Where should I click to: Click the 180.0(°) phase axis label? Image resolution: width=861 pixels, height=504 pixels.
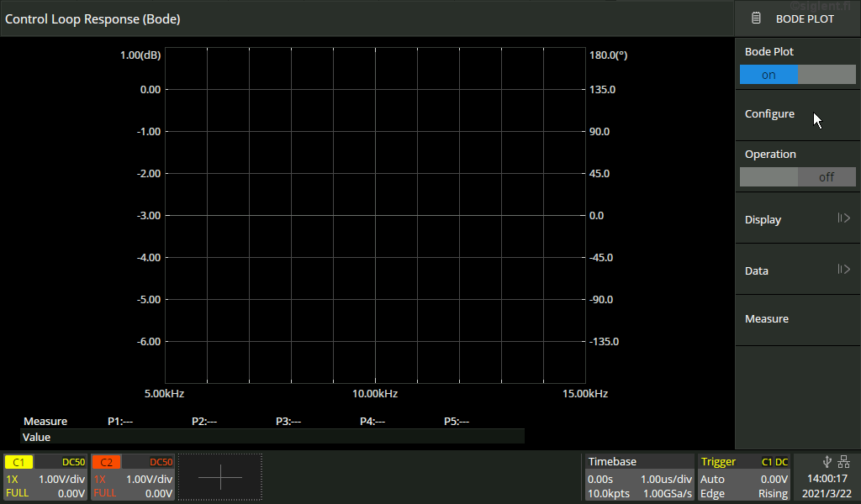pos(609,55)
